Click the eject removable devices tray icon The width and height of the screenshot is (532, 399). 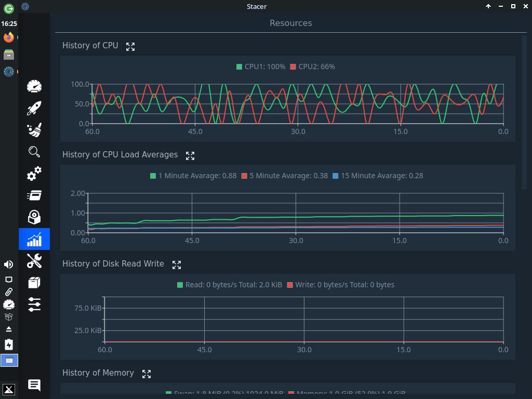click(9, 329)
